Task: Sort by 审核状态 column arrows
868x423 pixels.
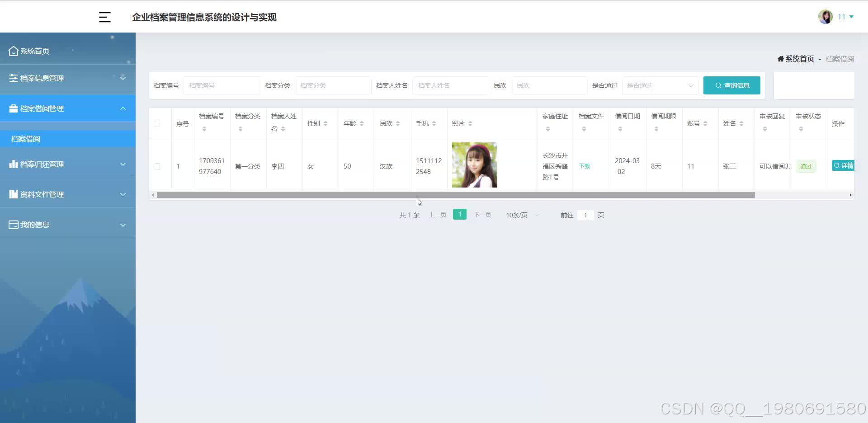Action: coord(801,129)
